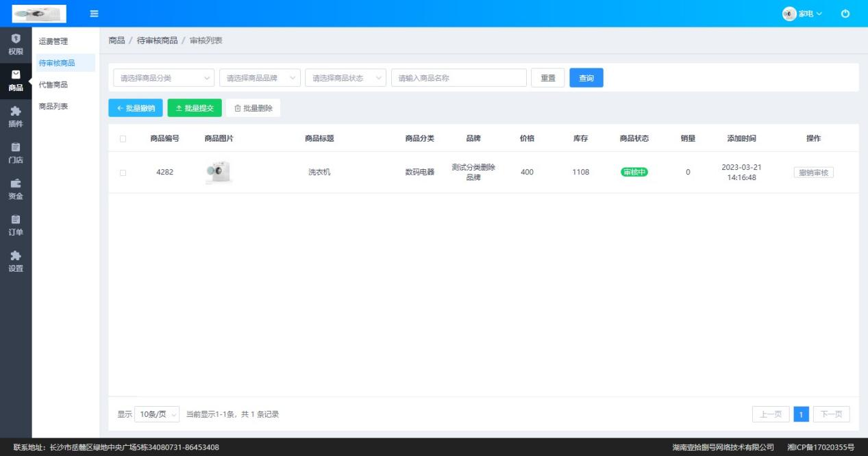The image size is (868, 456).
Task: Focus the 请输入商品名称 search field
Action: click(459, 78)
